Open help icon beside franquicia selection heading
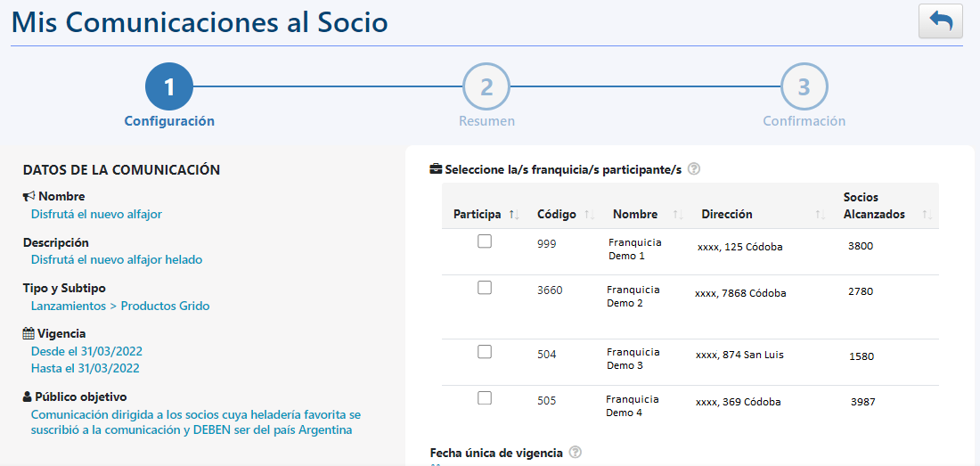Screen dimensions: 980x466 click(693, 169)
